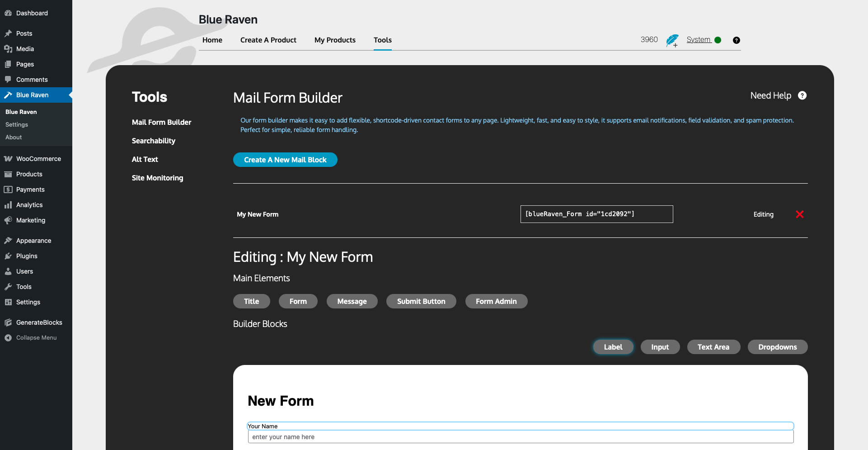The image size is (868, 450).
Task: Open the System status link
Action: point(699,40)
